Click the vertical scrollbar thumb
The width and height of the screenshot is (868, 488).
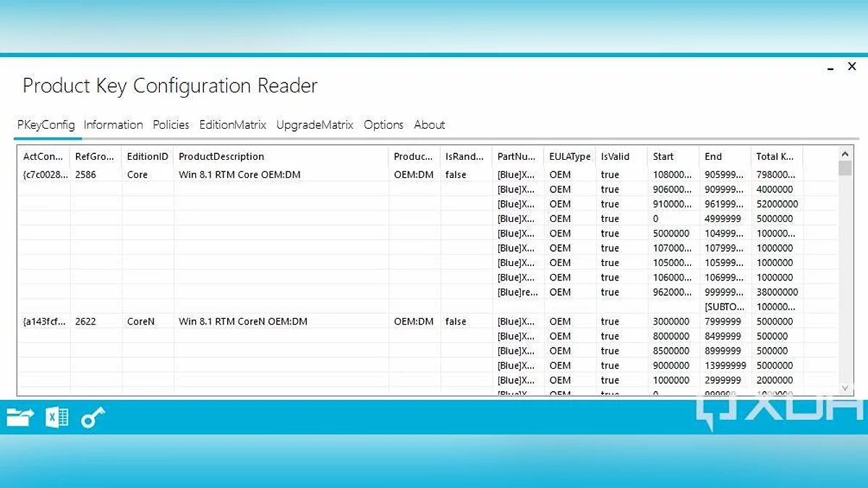845,168
